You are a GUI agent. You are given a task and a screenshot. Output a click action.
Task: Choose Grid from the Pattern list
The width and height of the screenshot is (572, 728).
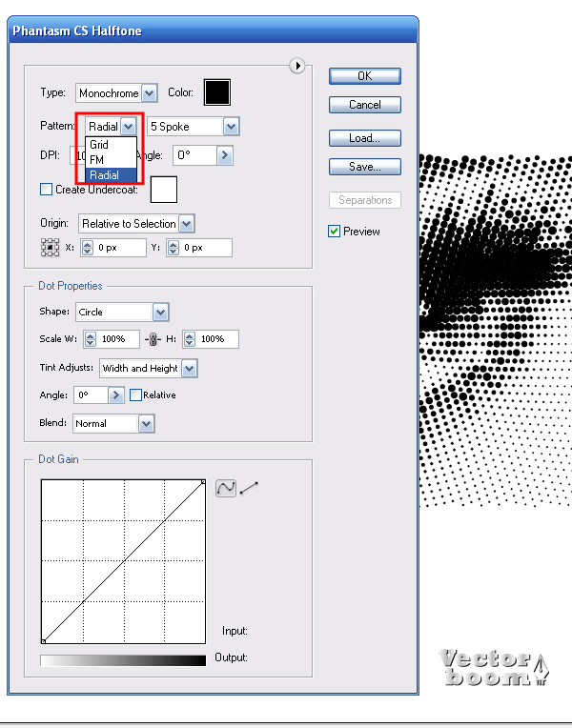(111, 145)
